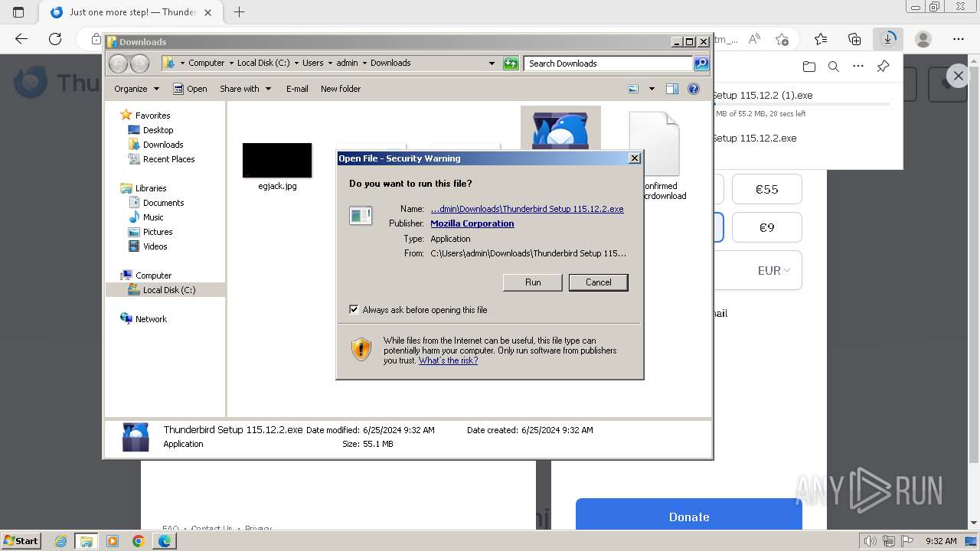
Task: Open the Mozilla Corporation publisher link
Action: [472, 223]
